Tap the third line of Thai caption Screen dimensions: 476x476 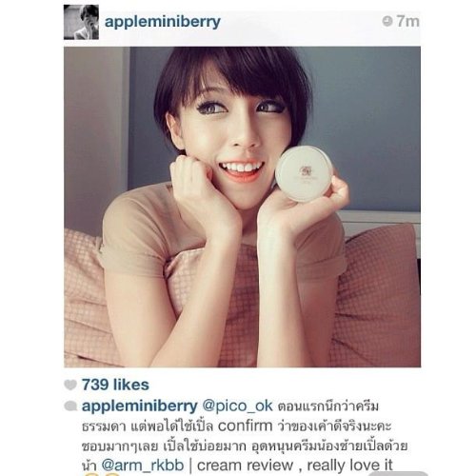pos(245,446)
